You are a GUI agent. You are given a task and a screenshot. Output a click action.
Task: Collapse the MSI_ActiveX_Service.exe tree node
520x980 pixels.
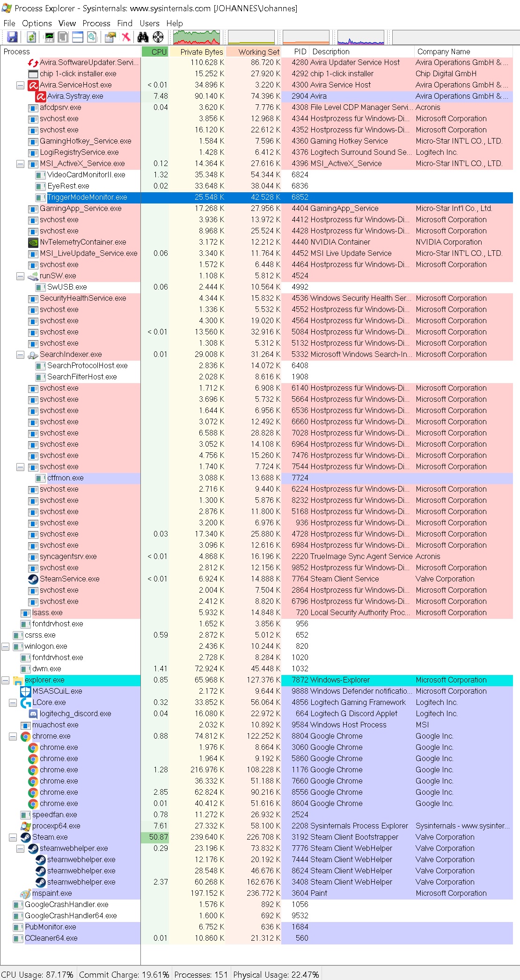[x=20, y=164]
